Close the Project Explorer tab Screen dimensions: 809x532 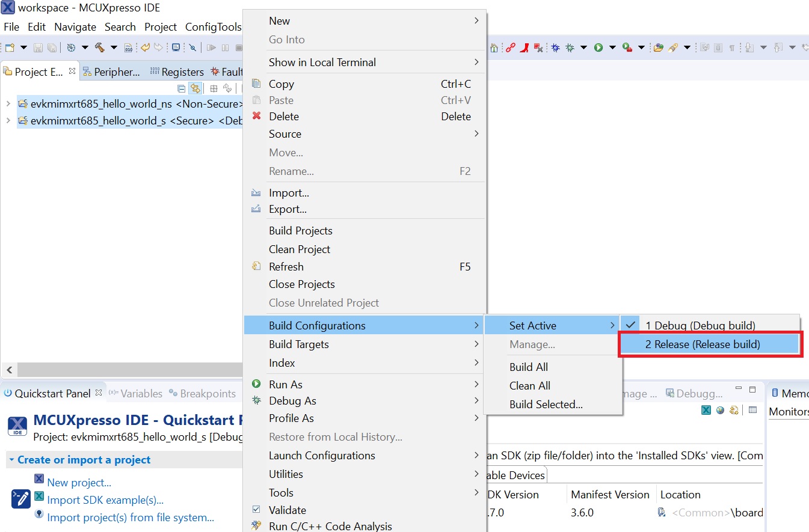pyautogui.click(x=72, y=71)
